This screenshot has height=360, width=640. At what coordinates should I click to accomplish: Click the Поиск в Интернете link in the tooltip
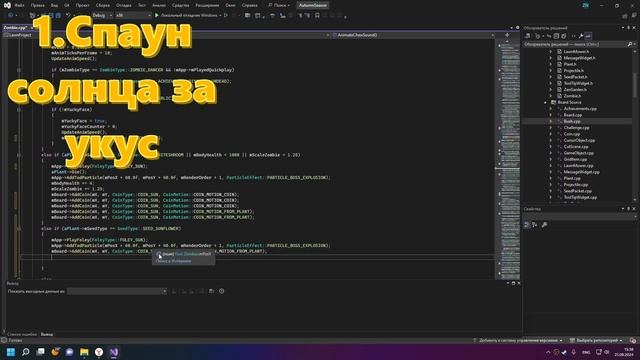173,261
